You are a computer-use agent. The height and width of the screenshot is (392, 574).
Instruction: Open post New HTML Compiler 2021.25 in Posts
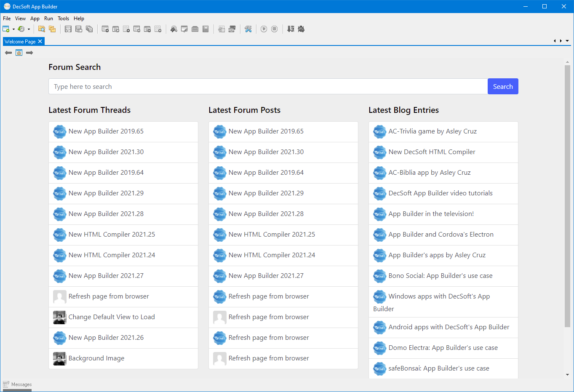click(283, 235)
